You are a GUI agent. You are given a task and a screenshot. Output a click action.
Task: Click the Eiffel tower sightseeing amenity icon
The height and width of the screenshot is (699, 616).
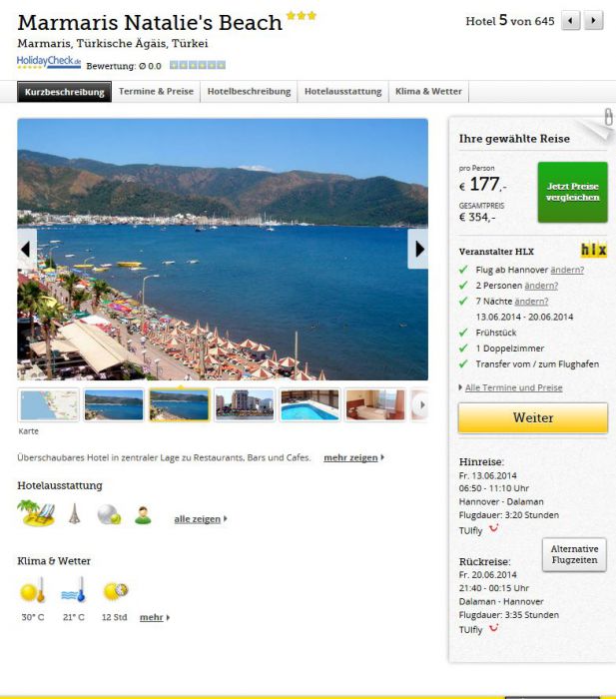pos(75,513)
